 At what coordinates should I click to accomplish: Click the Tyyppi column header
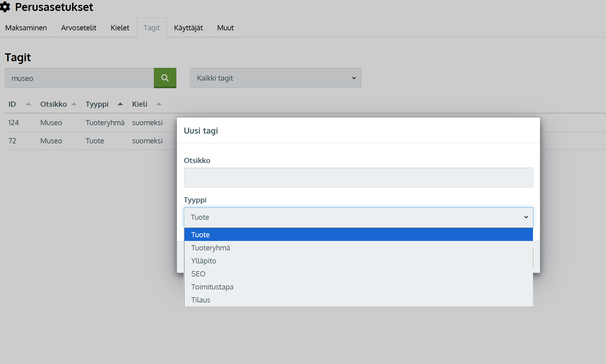pos(97,104)
